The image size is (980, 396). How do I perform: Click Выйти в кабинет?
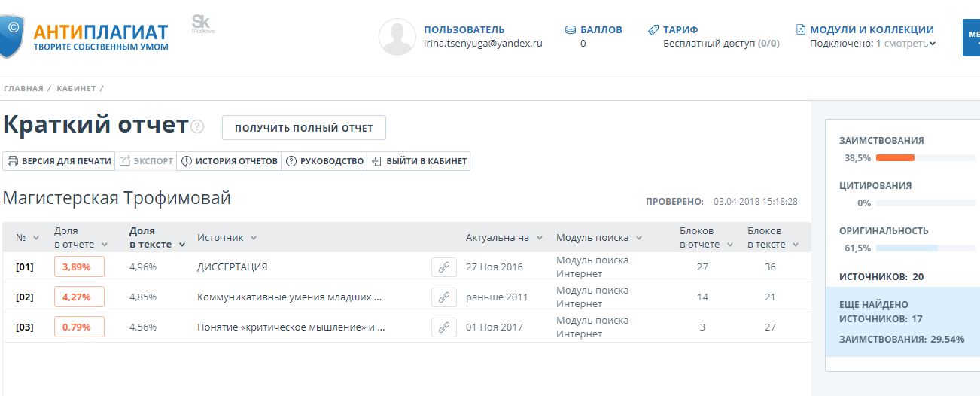pos(419,161)
